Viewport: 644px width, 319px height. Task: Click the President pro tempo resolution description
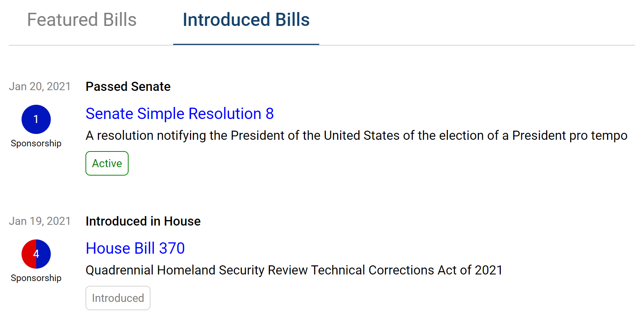(x=356, y=135)
